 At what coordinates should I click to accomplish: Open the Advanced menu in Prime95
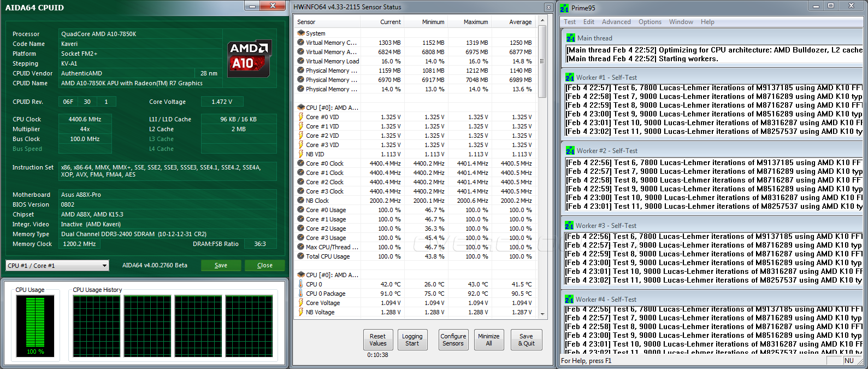click(616, 22)
